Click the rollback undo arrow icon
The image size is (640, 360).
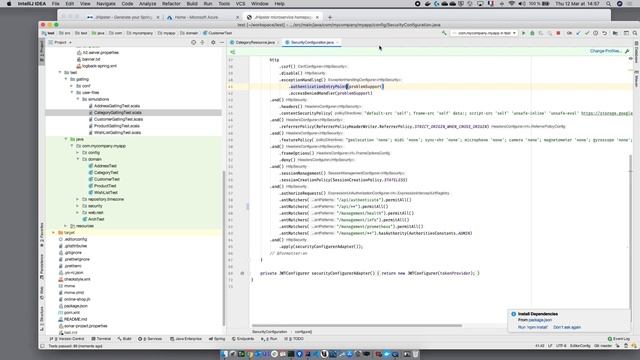(604, 33)
